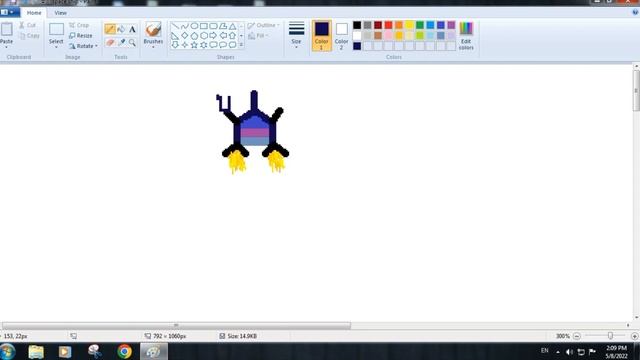Pick the red color swatch

pyautogui.click(x=388, y=25)
